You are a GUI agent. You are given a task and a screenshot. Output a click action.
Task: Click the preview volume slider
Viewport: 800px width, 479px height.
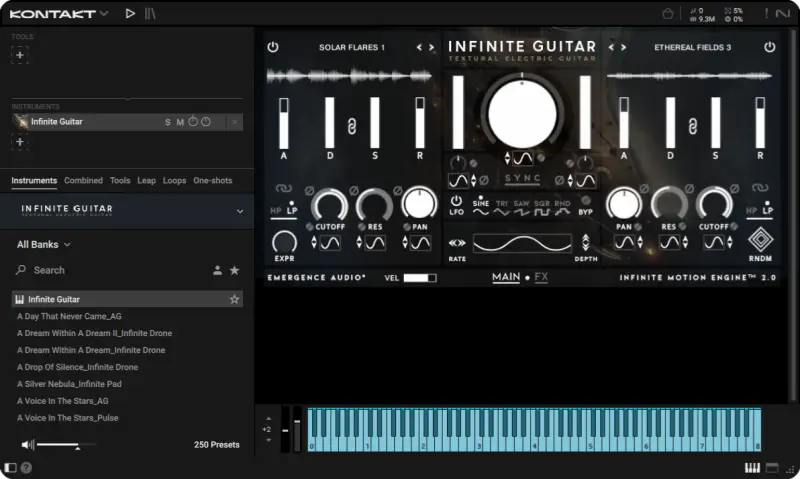click(x=66, y=444)
